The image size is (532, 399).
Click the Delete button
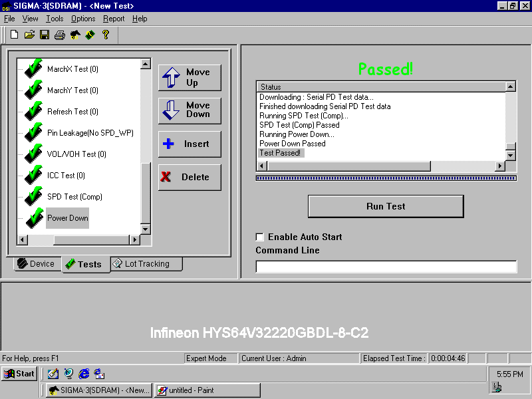point(190,177)
